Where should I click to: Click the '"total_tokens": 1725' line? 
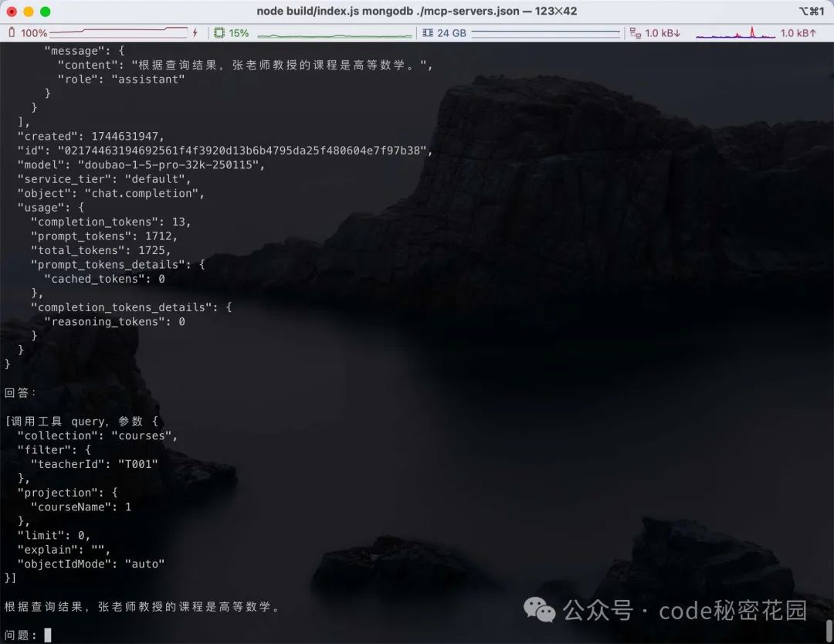[x=100, y=250]
